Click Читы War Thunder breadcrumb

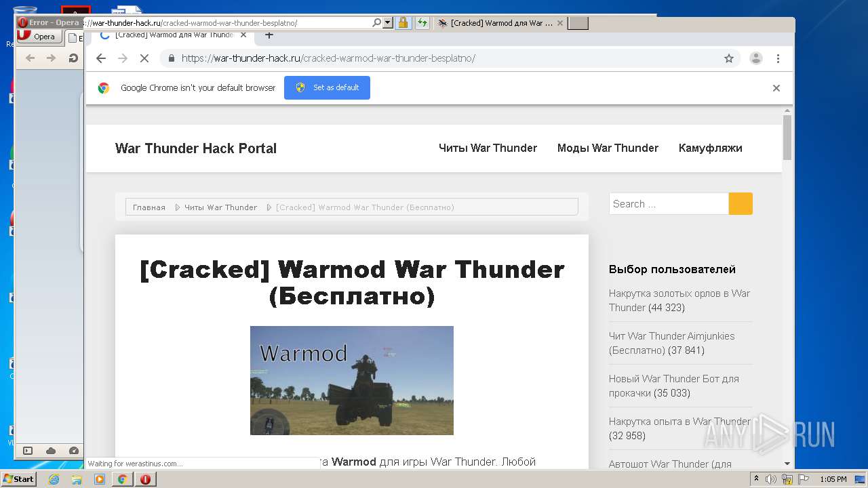tap(220, 207)
